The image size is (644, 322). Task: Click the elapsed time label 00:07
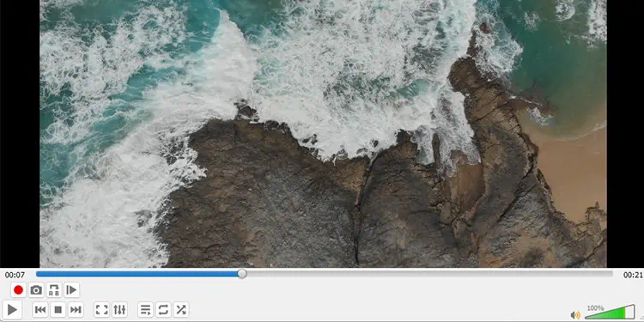coord(15,275)
